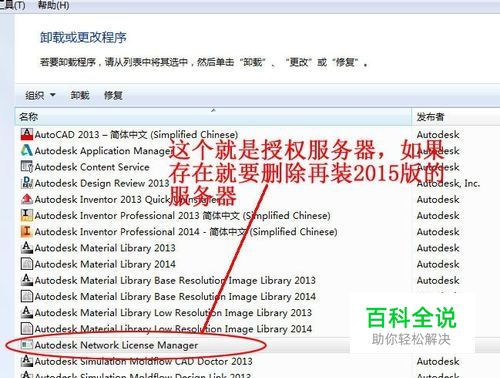The width and height of the screenshot is (500, 378).
Task: Select Autodesk Inventor Professional 2014 entry
Action: coord(186,232)
